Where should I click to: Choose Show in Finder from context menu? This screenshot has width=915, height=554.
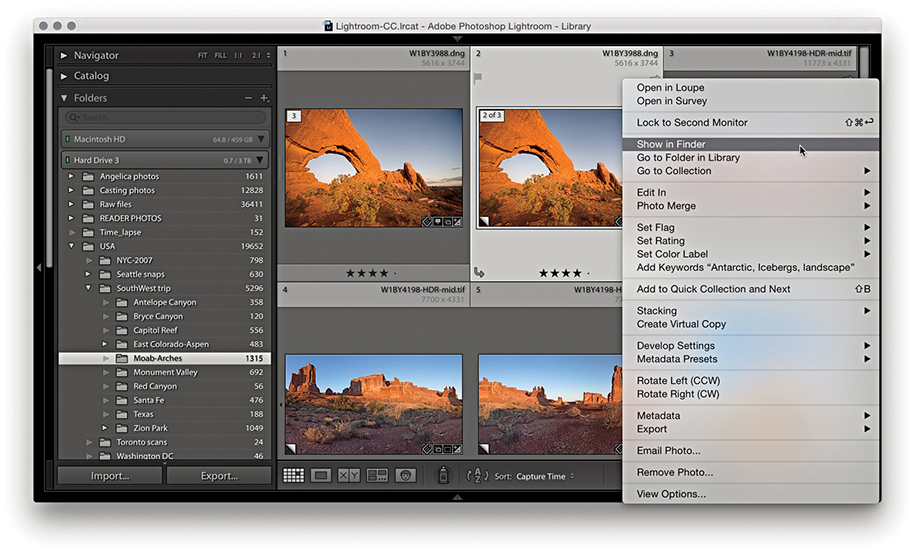coord(671,144)
